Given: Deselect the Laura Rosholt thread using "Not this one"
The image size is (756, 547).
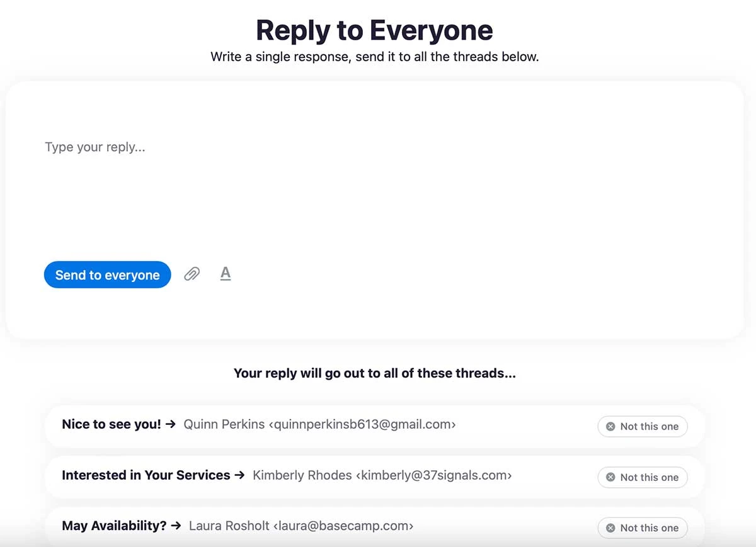Looking at the screenshot, I should coord(642,527).
